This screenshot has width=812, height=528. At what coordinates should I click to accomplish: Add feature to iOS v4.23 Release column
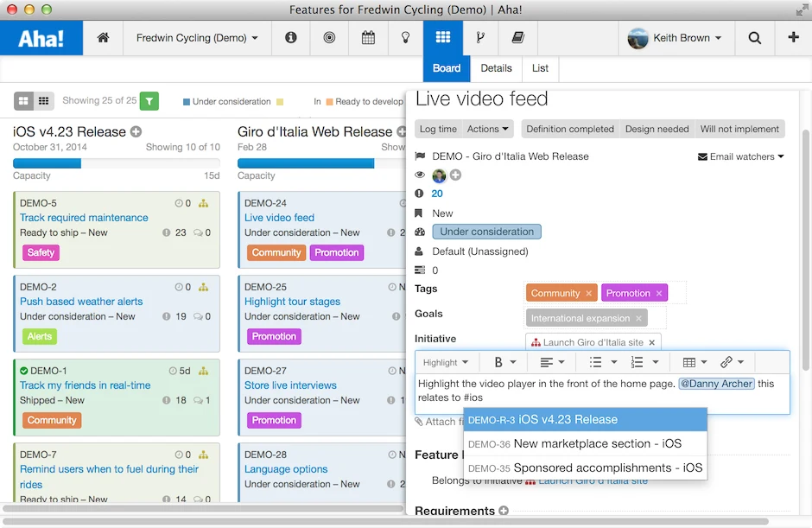coord(136,131)
